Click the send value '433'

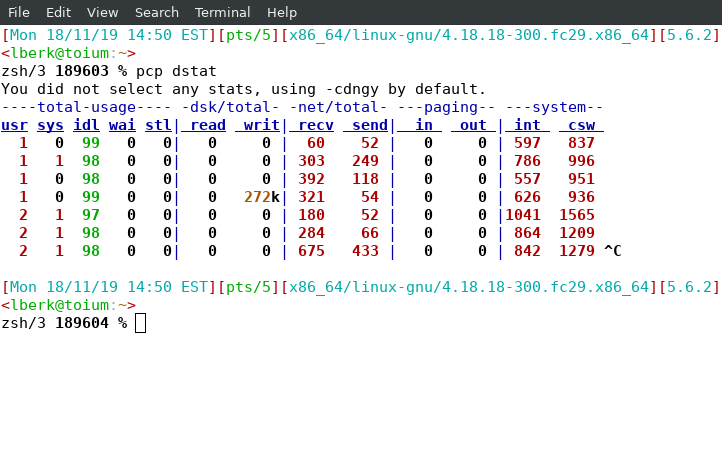[365, 251]
